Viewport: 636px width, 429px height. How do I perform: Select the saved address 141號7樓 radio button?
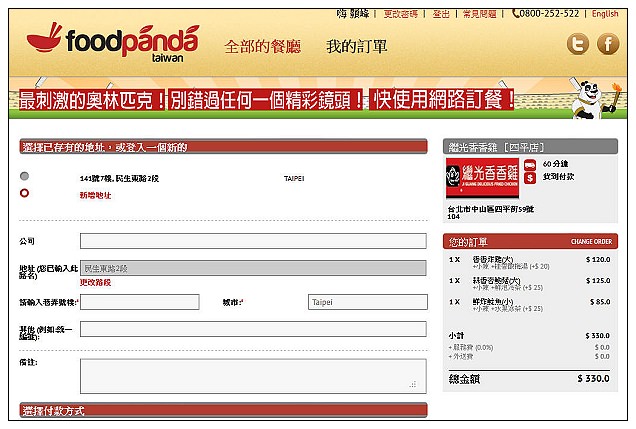[x=24, y=176]
